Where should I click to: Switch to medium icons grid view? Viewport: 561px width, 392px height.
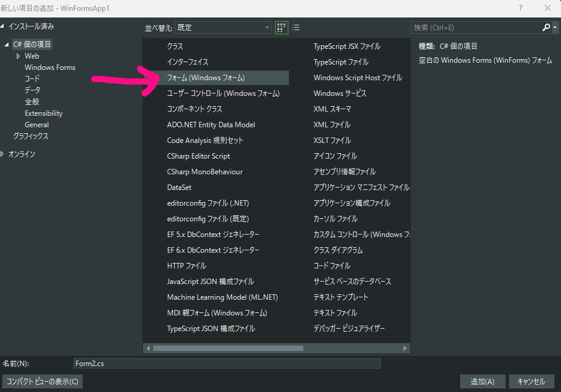pos(282,28)
